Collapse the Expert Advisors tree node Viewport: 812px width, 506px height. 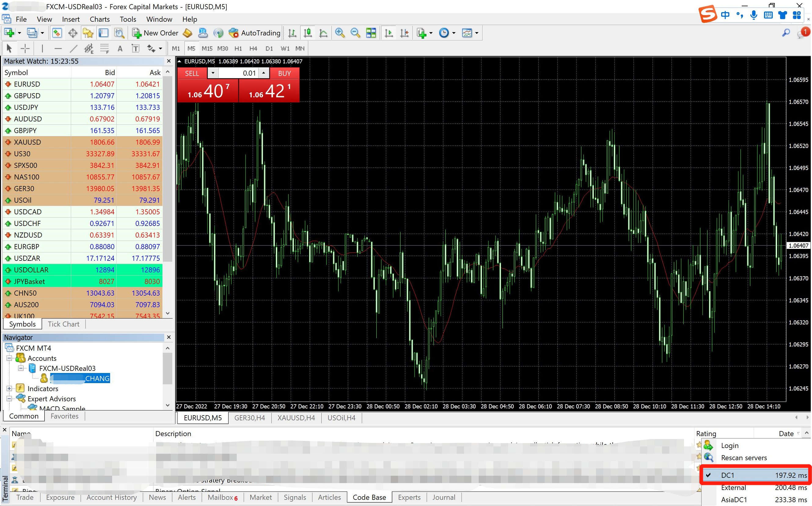(x=9, y=399)
